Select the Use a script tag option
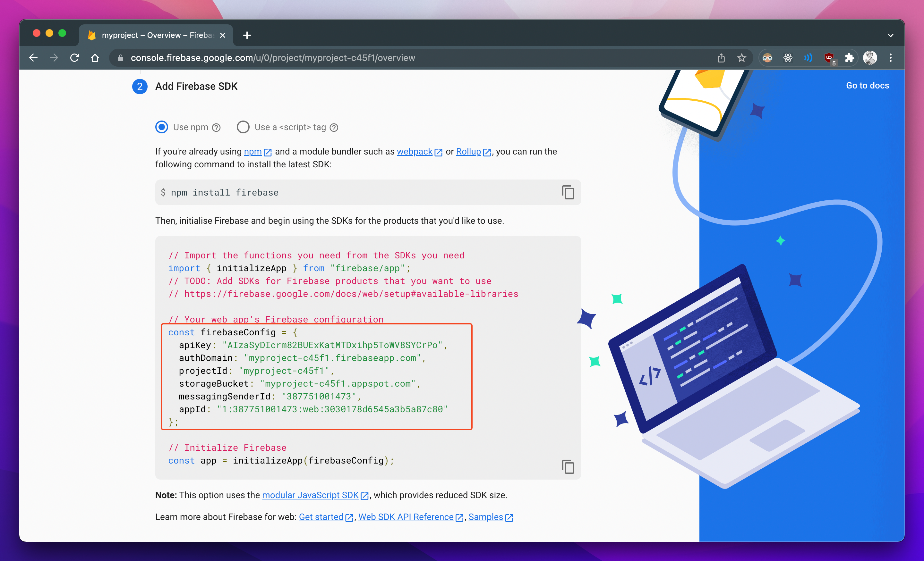 tap(243, 127)
